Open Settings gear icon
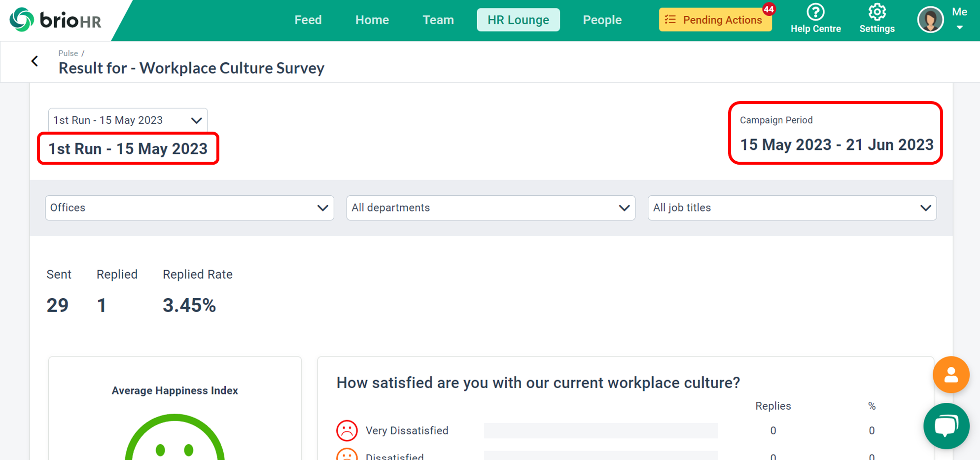The width and height of the screenshot is (980, 460). click(877, 12)
